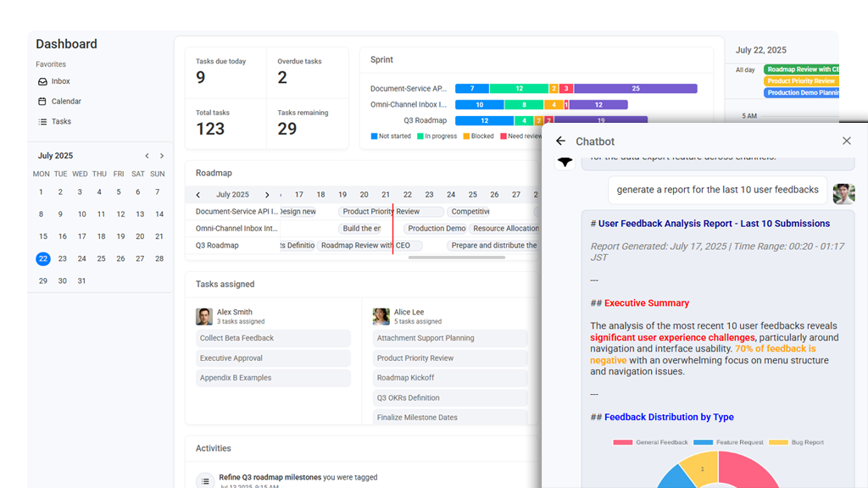Click Omni-Channel green In progress segment 8
The image size is (868, 488).
pyautogui.click(x=524, y=104)
